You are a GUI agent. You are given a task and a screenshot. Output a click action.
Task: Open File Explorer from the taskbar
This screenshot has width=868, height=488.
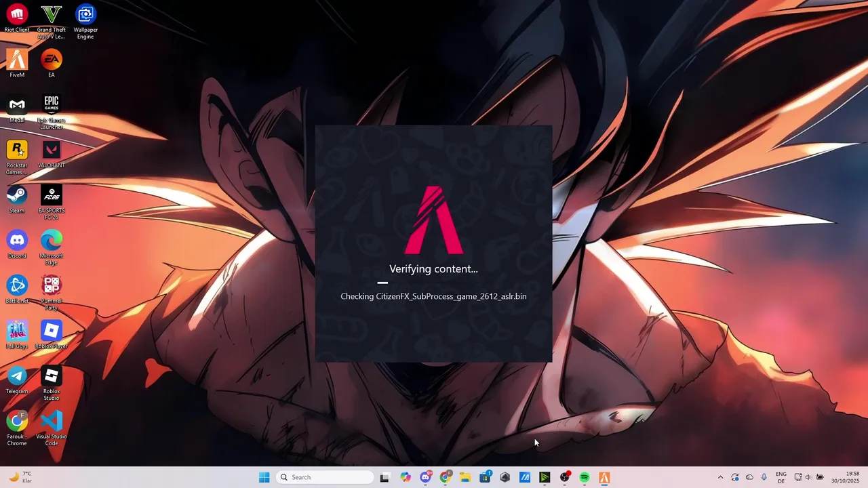coord(465,477)
